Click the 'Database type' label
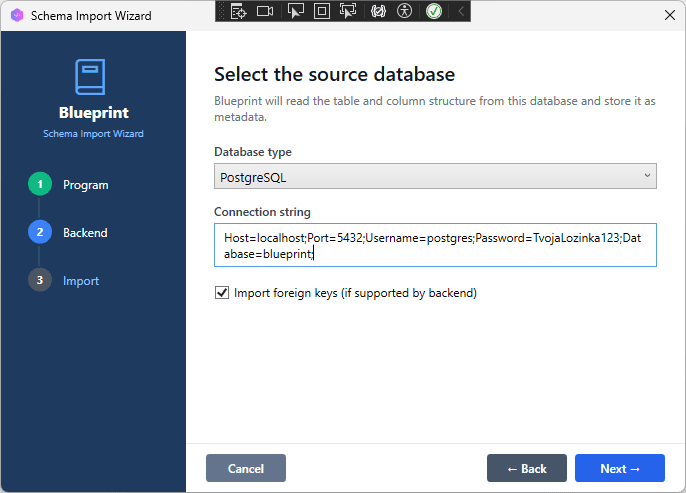The height and width of the screenshot is (493, 686). 252,152
